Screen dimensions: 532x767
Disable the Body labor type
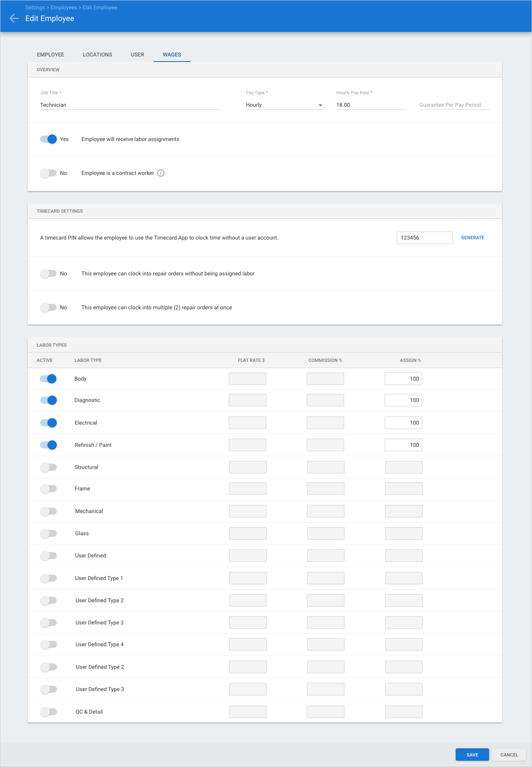pos(49,379)
